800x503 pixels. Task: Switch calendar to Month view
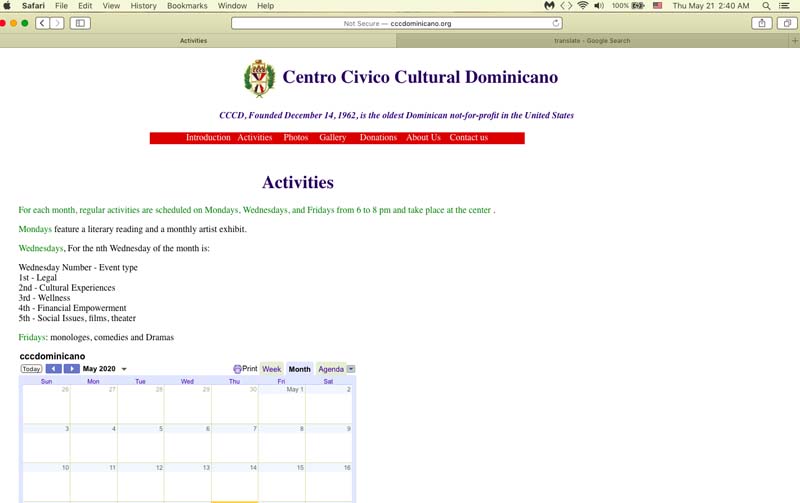(299, 369)
